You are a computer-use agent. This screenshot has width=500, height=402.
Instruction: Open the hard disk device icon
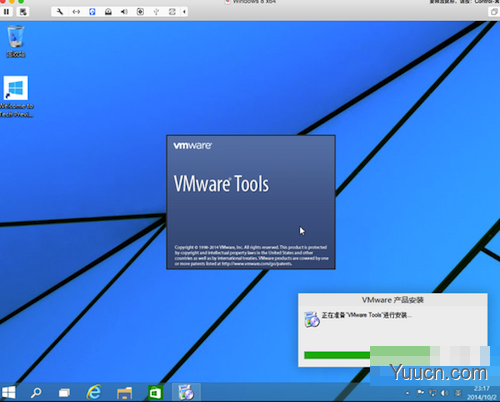point(108,12)
